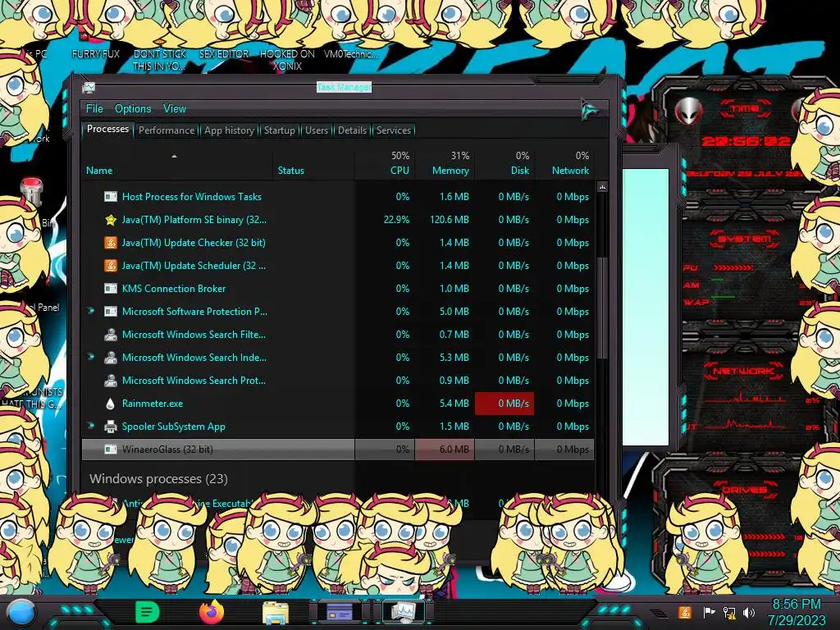
Task: Click the Java Update Scheduler icon
Action: pos(111,266)
